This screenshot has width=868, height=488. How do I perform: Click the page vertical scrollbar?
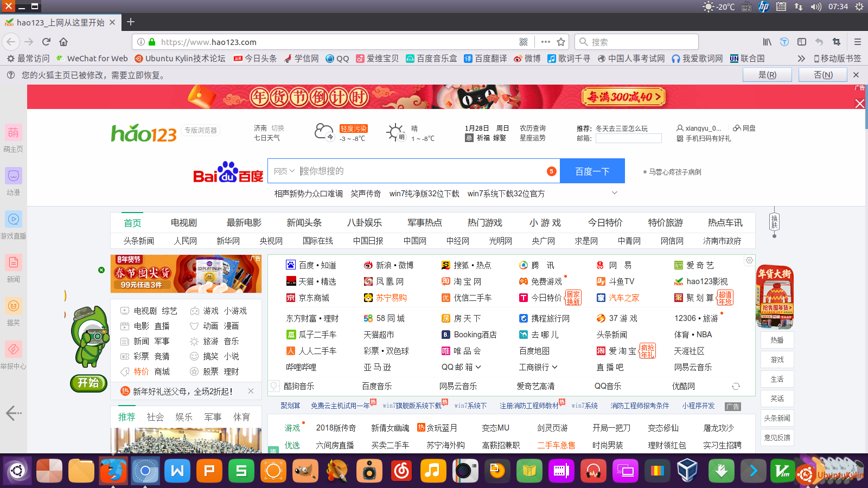(x=866, y=107)
